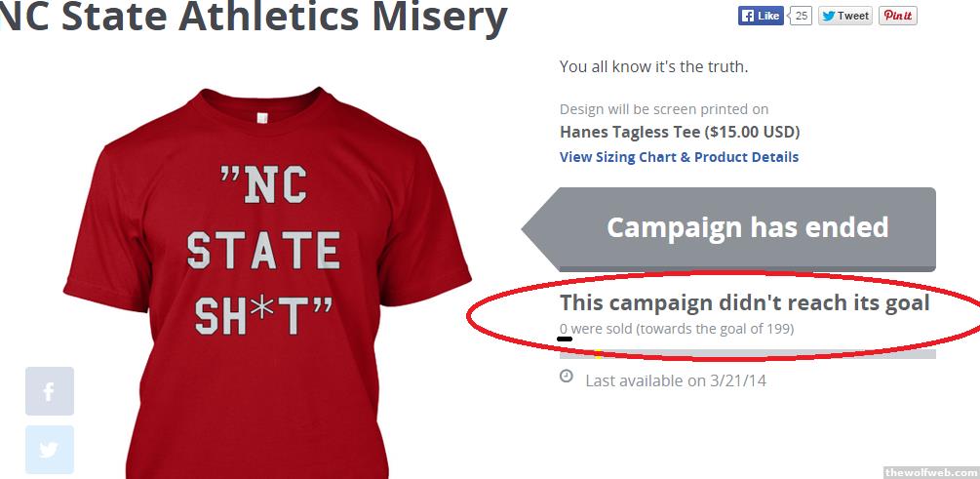980x479 pixels.
Task: Click the NC STATE lettering on the shirt
Action: [263, 220]
